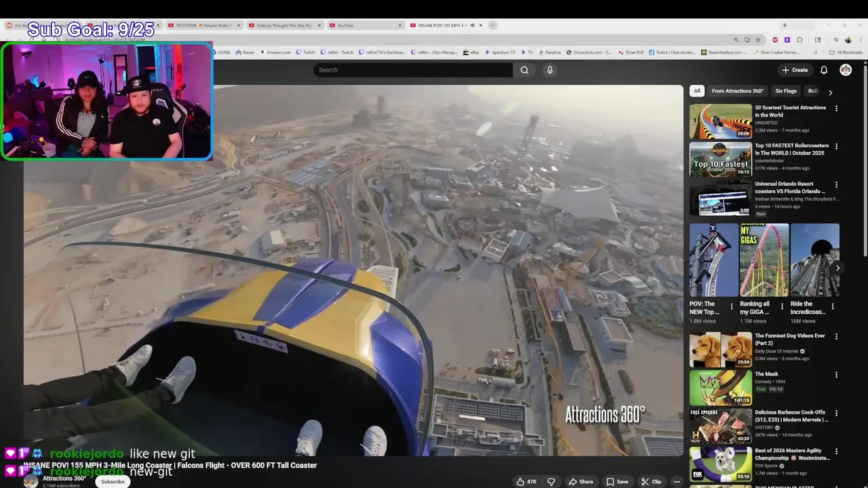The image size is (868, 488).
Task: Select the Six Flags filter chip
Action: [786, 91]
